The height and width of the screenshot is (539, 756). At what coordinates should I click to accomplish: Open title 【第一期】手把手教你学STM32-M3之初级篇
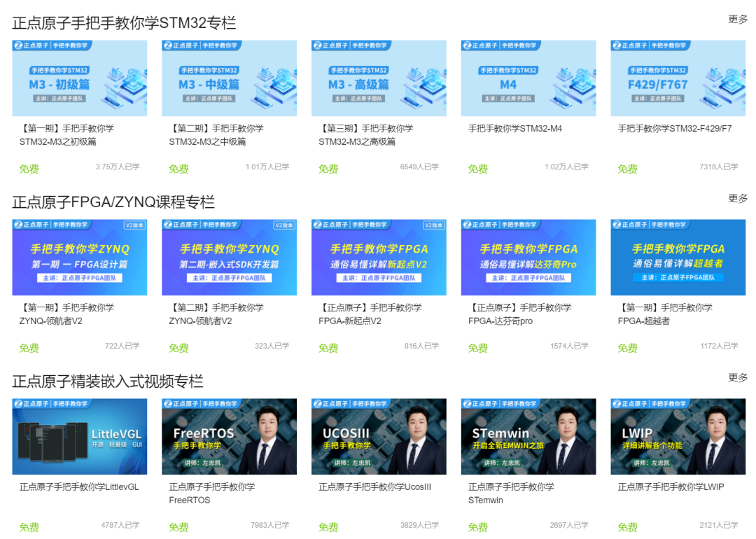click(x=66, y=135)
